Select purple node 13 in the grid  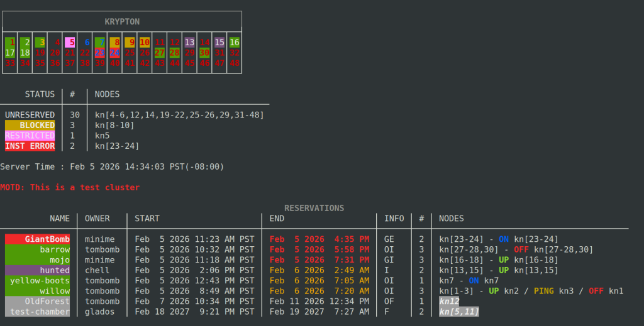coord(189,43)
